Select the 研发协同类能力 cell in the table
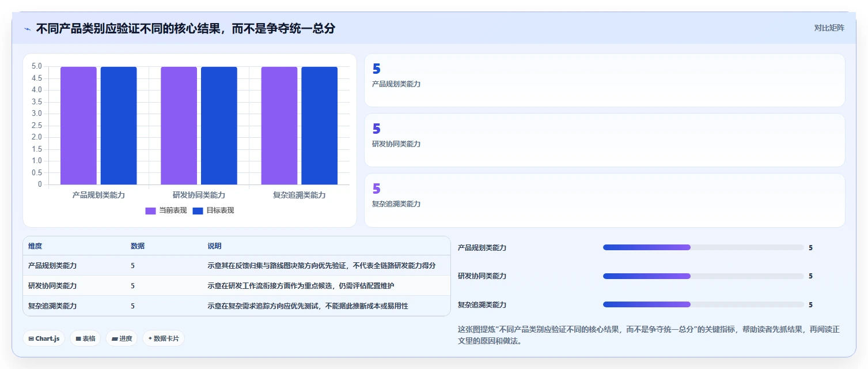This screenshot has height=369, width=868. coord(52,286)
